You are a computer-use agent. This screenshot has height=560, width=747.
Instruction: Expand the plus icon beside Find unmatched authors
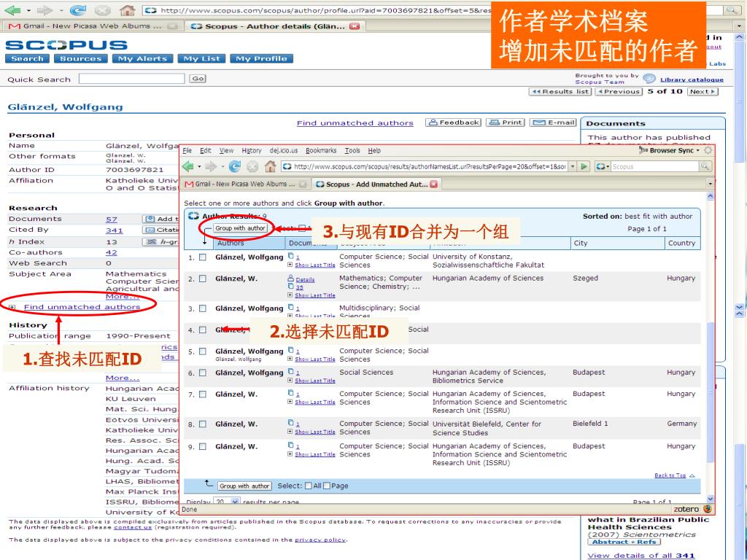coord(12,307)
